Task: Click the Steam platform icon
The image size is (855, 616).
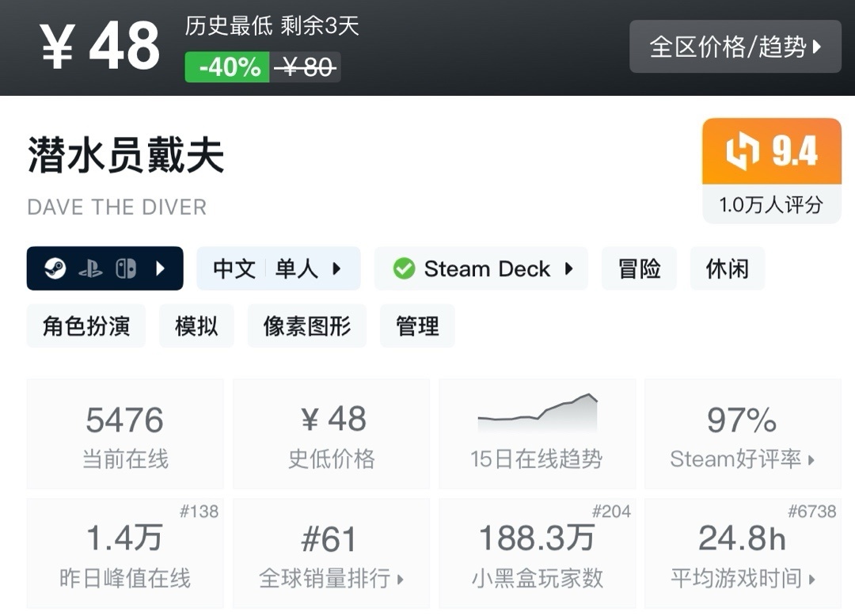Action: [55, 268]
